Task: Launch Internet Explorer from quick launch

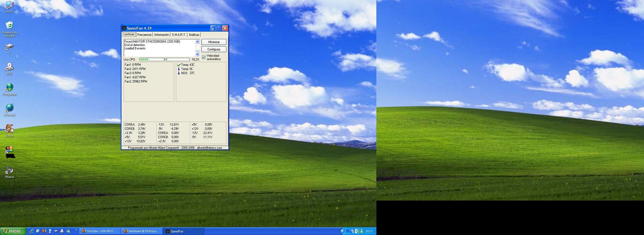Action: (32, 231)
